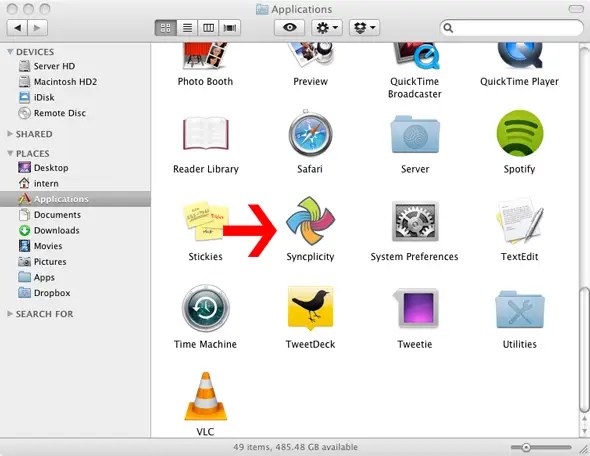Select the QuickTime Player icon
This screenshot has height=456, width=590.
tap(520, 56)
